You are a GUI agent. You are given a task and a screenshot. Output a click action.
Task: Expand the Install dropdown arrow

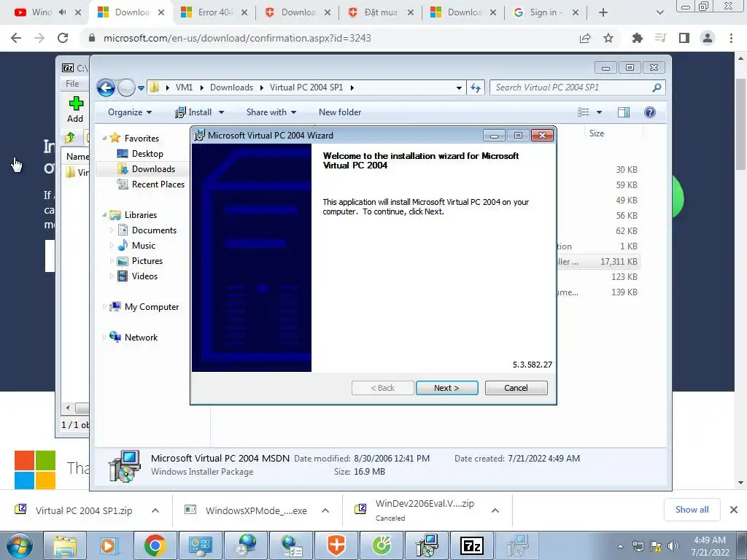[221, 113]
